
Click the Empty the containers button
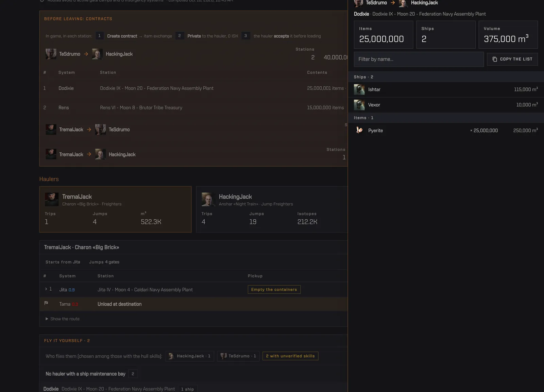[x=274, y=290]
